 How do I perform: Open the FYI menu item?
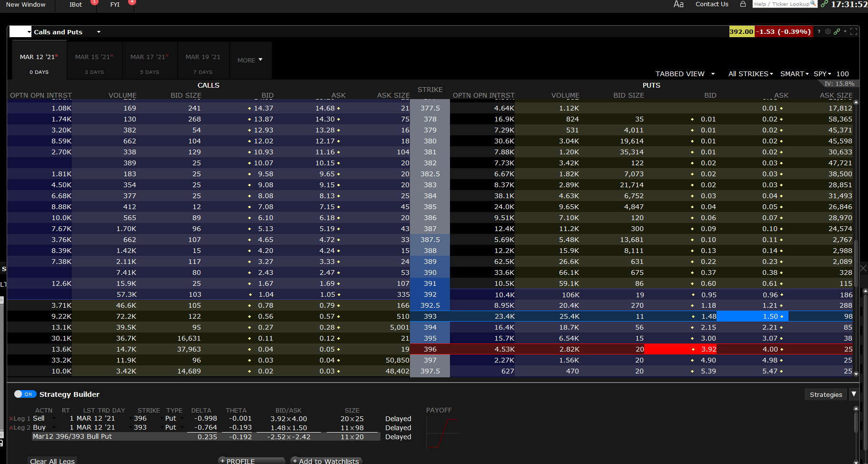[x=115, y=4]
